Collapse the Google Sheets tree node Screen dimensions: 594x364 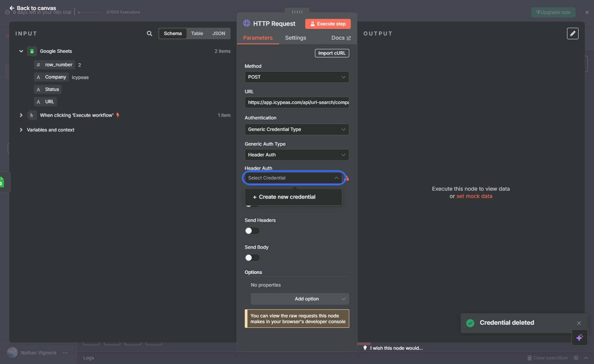21,51
